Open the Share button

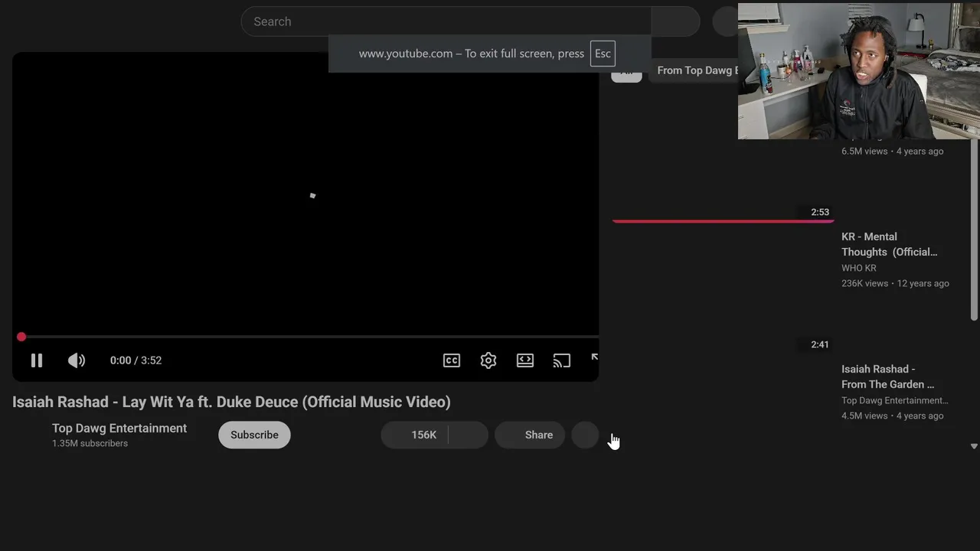pyautogui.click(x=530, y=435)
